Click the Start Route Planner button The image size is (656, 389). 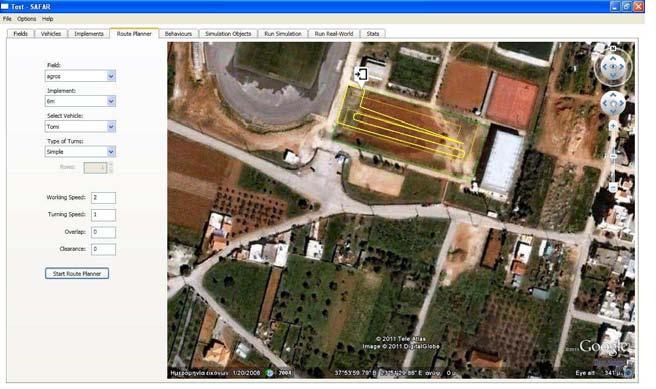(77, 274)
